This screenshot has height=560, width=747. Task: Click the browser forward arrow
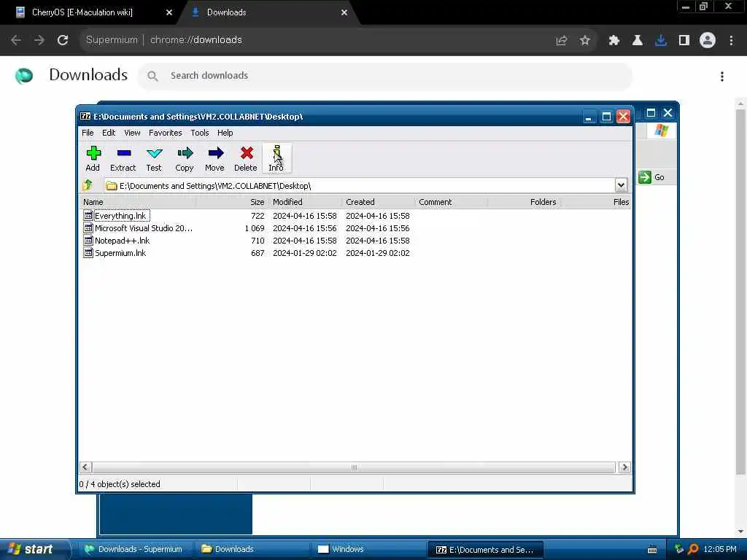[39, 40]
